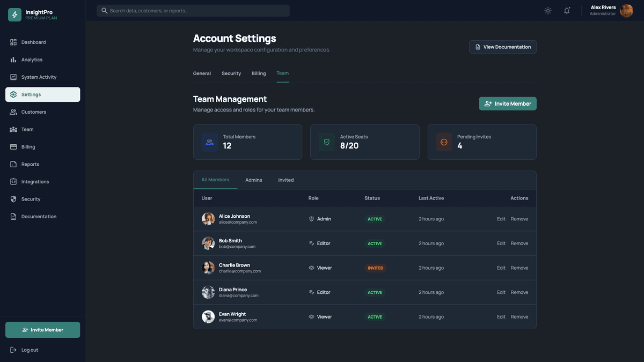Toggle Charlie Brown's INVITED status badge

pos(376,268)
